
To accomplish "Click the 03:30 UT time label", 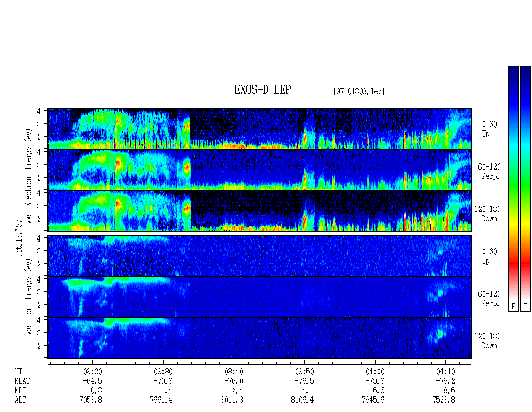I will pos(163,372).
